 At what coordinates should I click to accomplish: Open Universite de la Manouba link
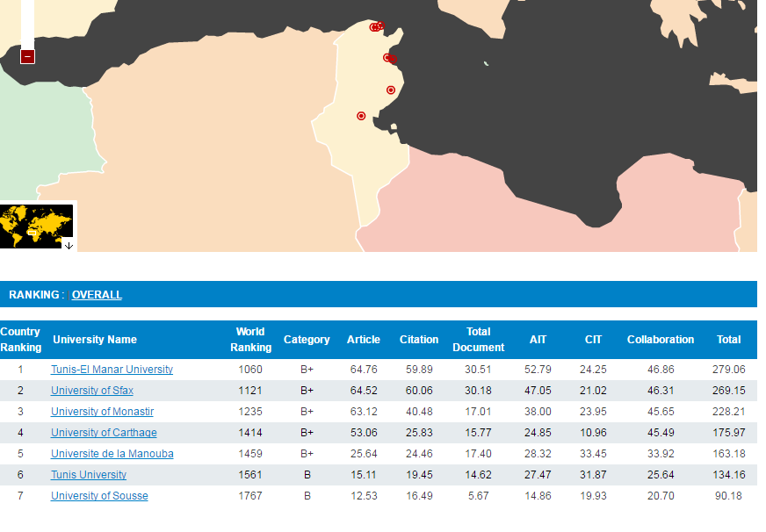[x=112, y=453]
